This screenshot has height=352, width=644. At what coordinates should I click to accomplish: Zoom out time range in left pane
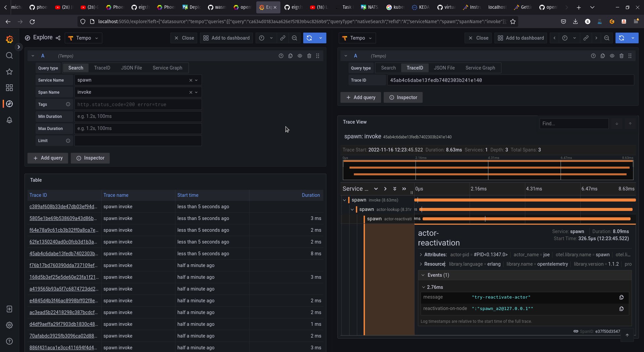[x=294, y=38]
